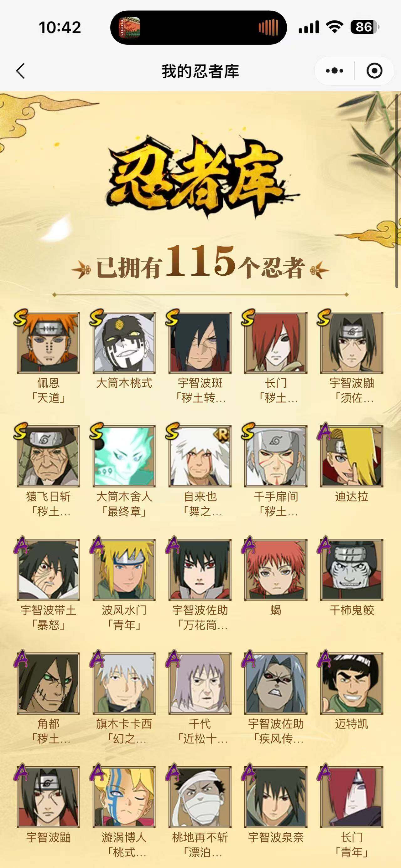Screen dimensions: 401x868
Task: Choose the 大筒木舍人「最终章」portrait
Action: 124,456
